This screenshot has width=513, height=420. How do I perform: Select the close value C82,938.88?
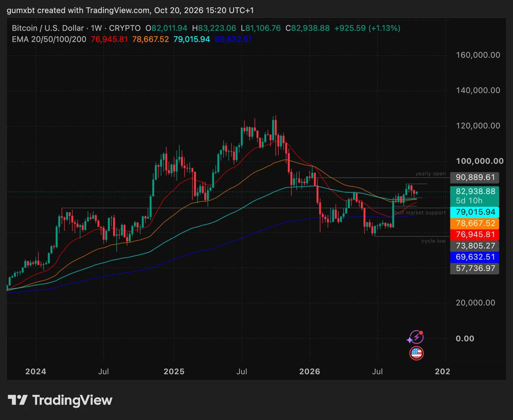point(307,28)
